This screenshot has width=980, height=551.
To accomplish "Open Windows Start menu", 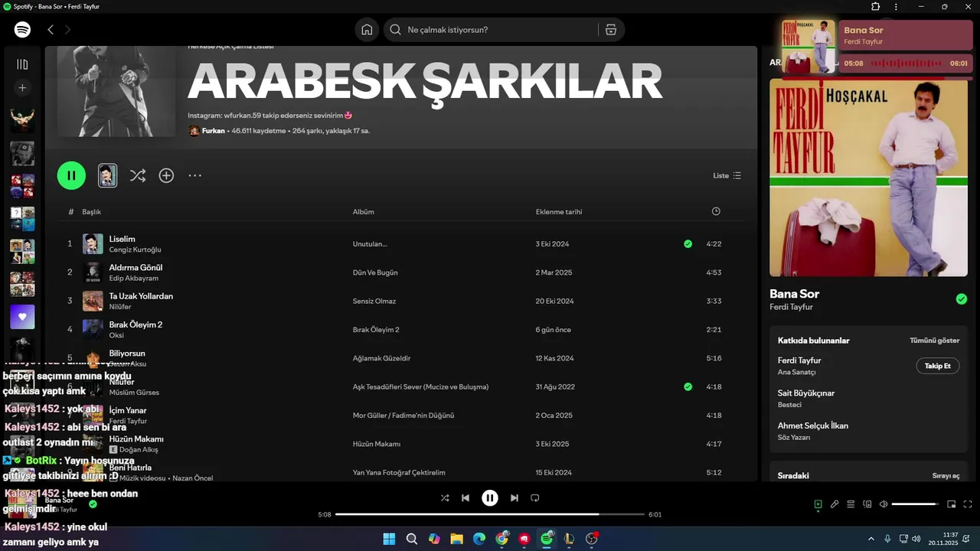I will tap(389, 539).
